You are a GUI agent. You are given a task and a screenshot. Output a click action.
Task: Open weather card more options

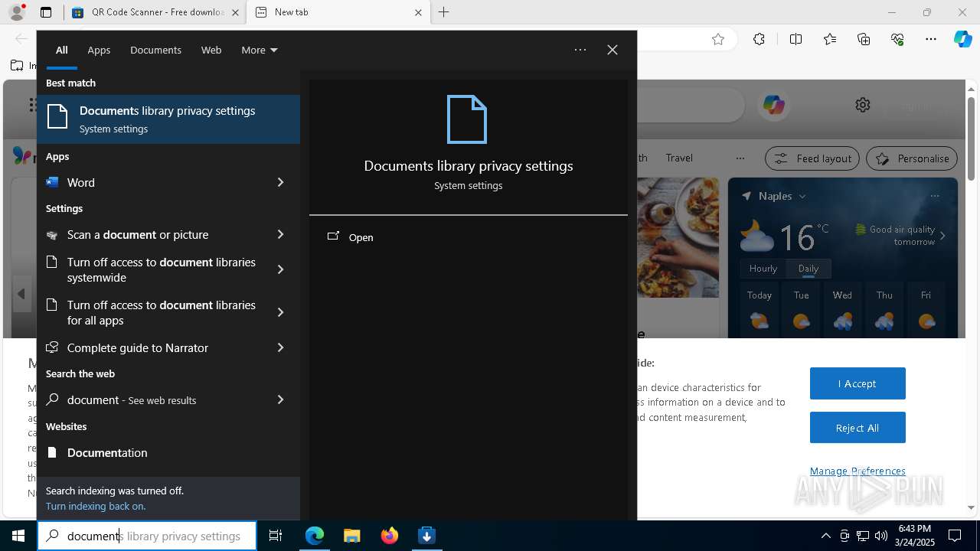[935, 196]
